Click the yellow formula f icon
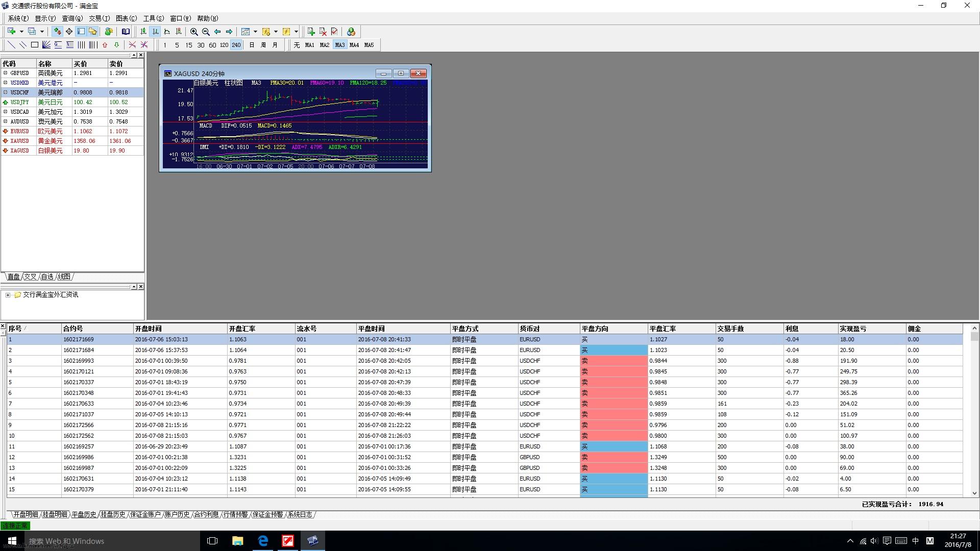 click(x=286, y=32)
